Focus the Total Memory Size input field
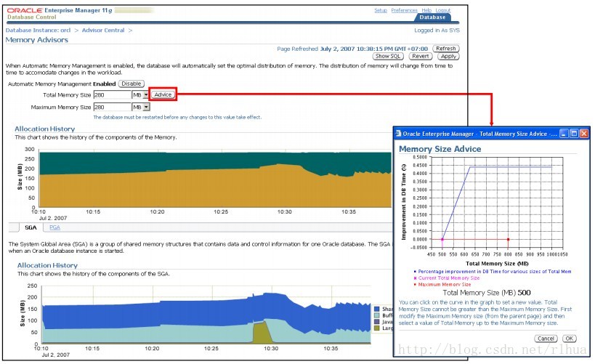Viewport: 595px width, 364px height. click(x=112, y=95)
